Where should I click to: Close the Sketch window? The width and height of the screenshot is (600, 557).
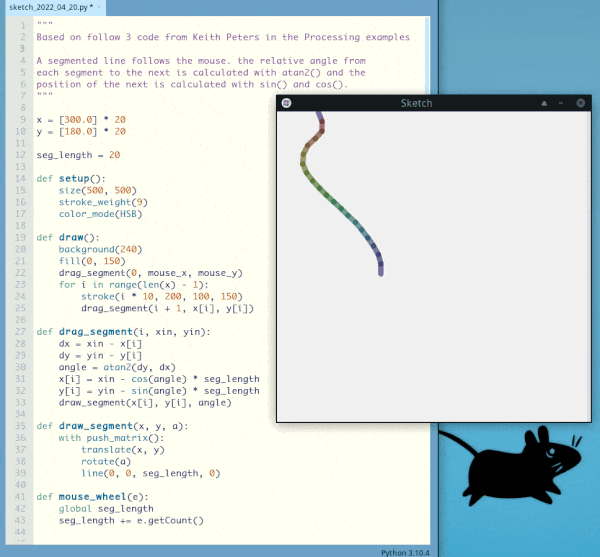(579, 103)
